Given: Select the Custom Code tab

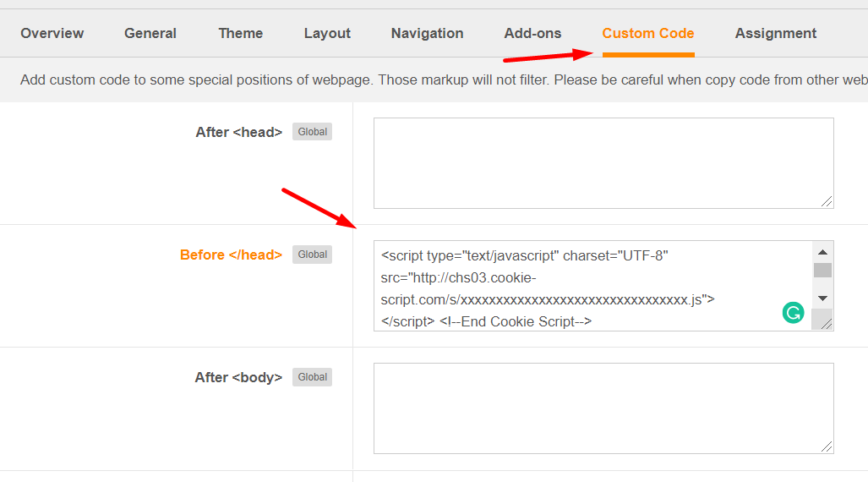Looking at the screenshot, I should [648, 33].
